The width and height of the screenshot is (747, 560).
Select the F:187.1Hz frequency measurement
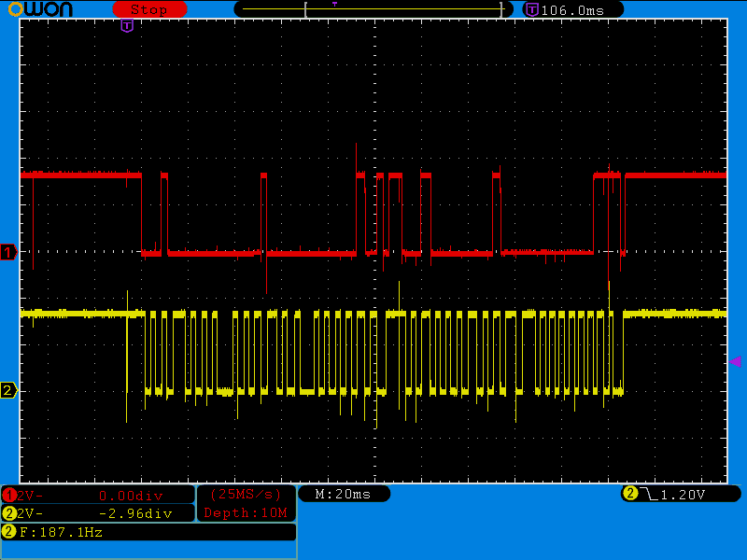point(62,532)
